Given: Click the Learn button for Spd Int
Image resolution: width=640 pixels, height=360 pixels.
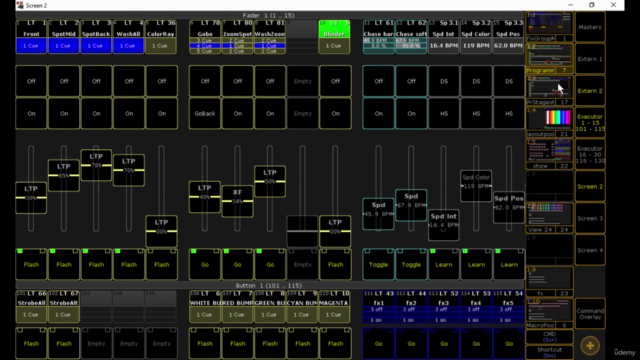Looking at the screenshot, I should pos(444,264).
